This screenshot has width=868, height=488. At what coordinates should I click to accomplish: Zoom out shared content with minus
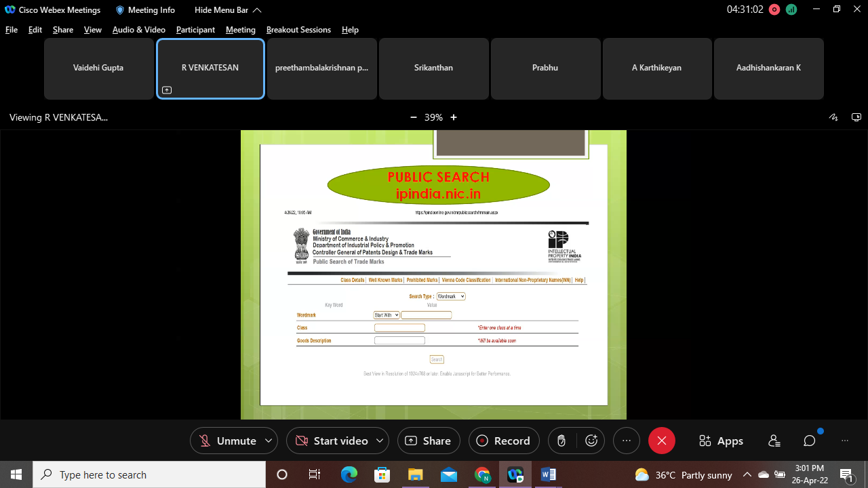(x=414, y=117)
